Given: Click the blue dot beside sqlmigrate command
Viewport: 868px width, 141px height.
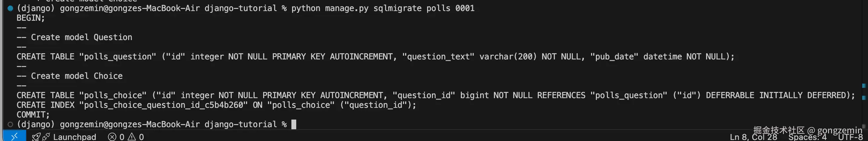Looking at the screenshot, I should (x=10, y=8).
